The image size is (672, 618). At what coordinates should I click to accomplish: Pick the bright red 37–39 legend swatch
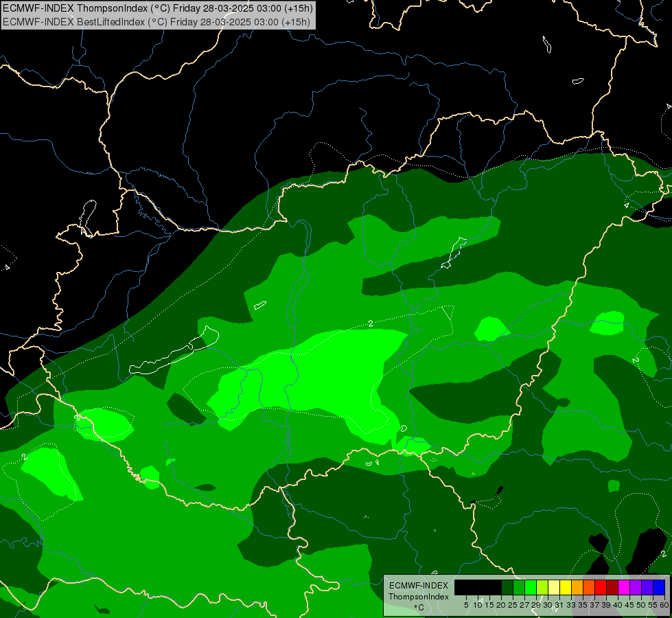[x=601, y=587]
